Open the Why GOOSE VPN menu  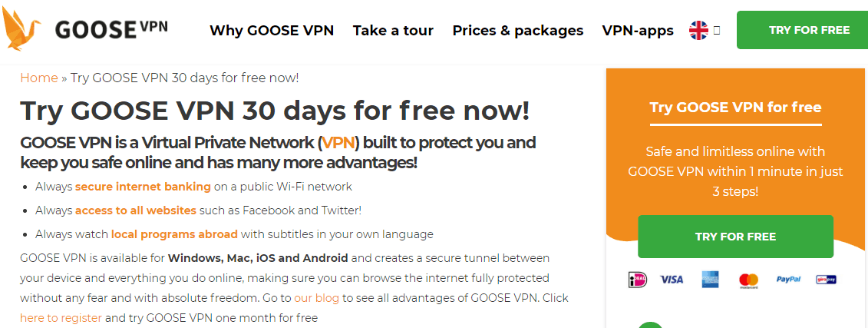click(272, 31)
